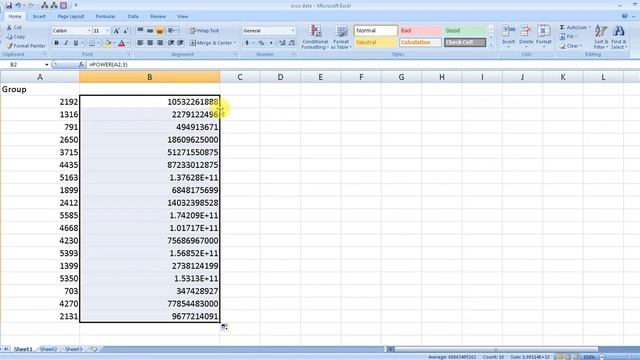Cut the selected cells
The height and width of the screenshot is (360, 640).
coord(14,27)
